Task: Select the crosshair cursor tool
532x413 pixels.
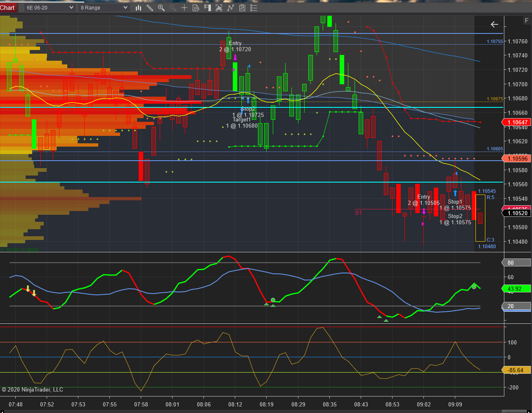Action: (184, 8)
